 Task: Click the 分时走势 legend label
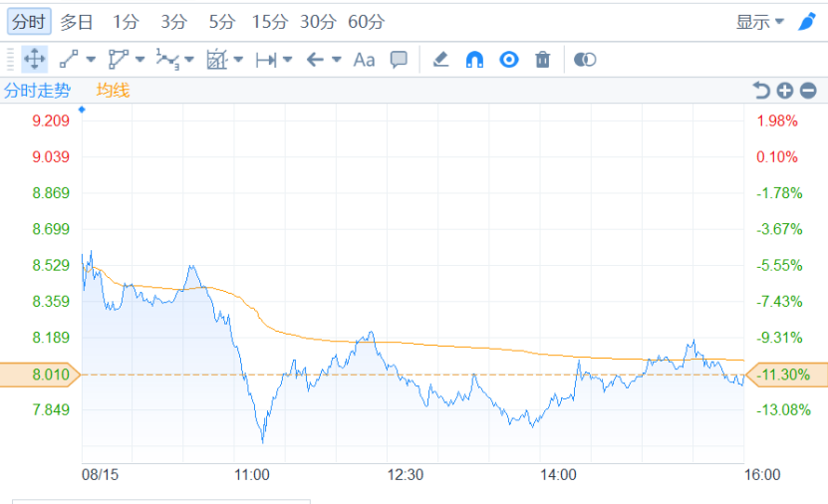[37, 91]
